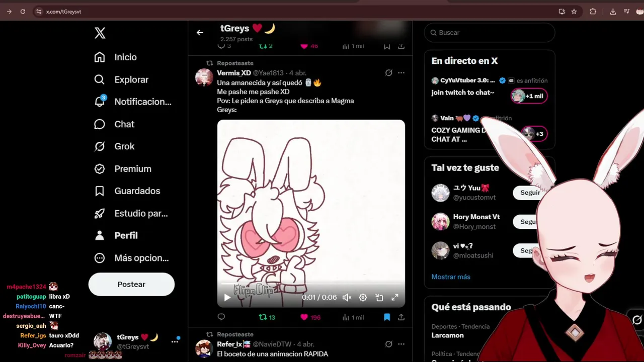Bookmark the top post
Screen dimensions: 644x362
tap(387, 46)
